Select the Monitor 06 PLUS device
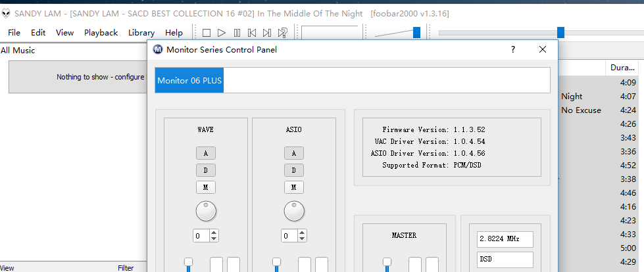The height and width of the screenshot is (272, 644). click(x=189, y=80)
